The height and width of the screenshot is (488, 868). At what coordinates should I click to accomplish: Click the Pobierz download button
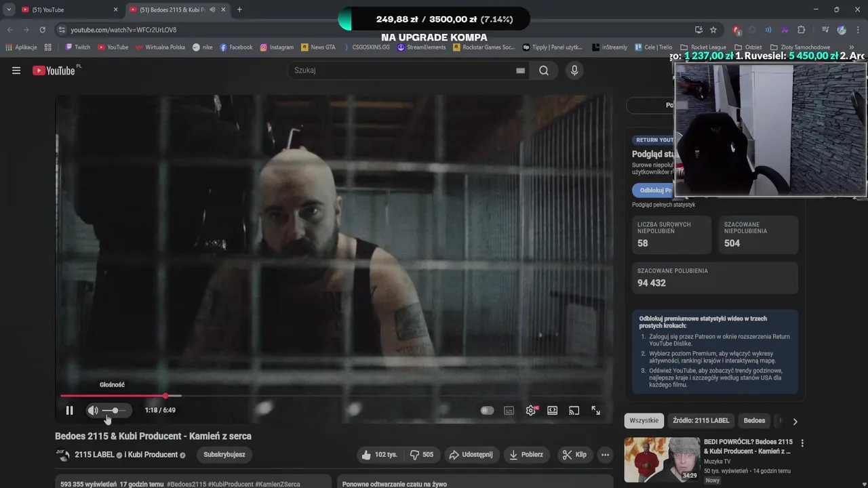527,455
